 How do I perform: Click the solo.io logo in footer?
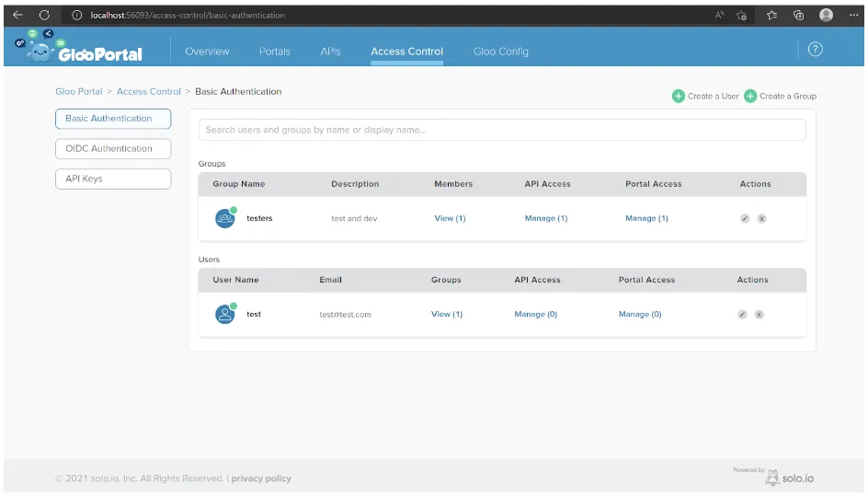click(790, 478)
